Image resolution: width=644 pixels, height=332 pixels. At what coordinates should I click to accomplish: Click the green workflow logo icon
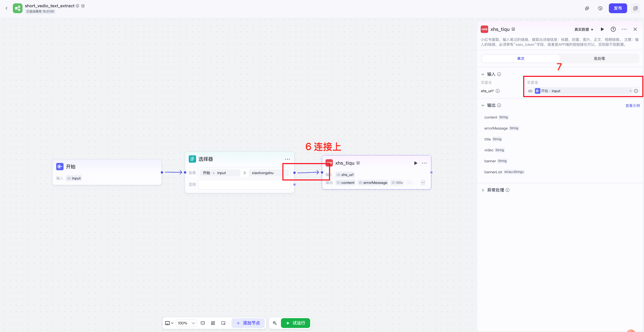(18, 8)
